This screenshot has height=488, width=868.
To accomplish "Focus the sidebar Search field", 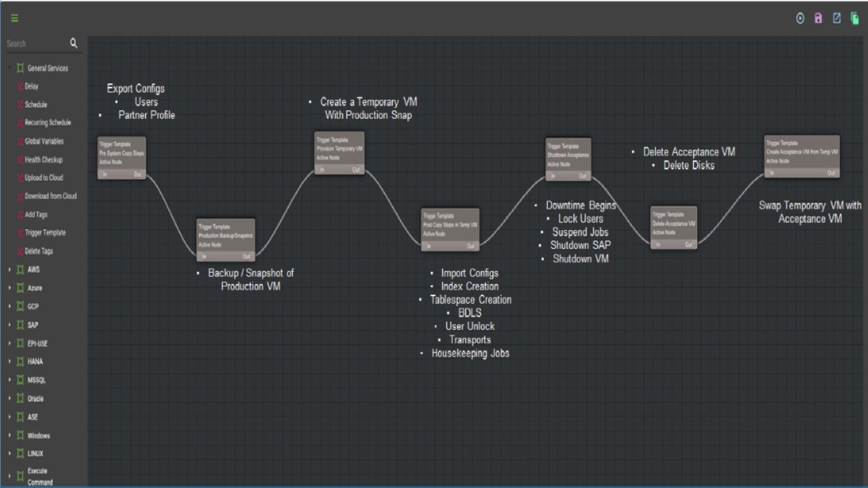I will (x=36, y=43).
